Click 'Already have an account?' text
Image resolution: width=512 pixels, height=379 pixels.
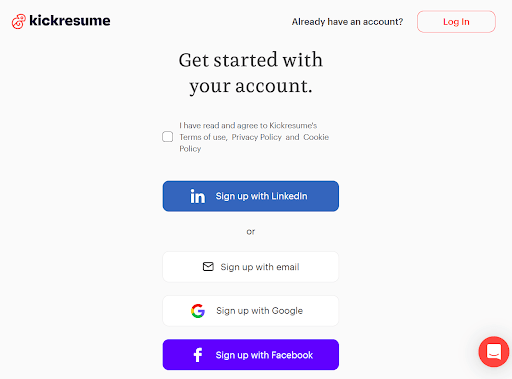[x=347, y=22]
